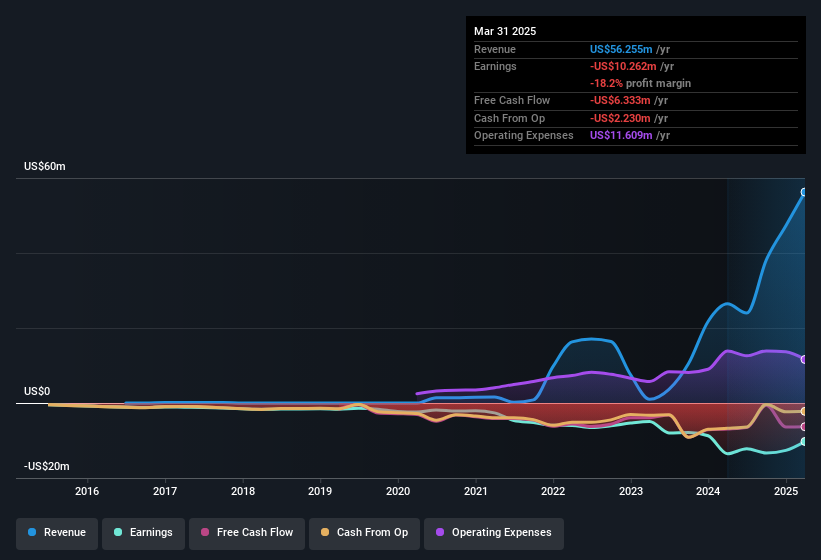Screen dimensions: 821x560
Task: Toggle the Free Cash Flow legend series
Action: coord(247,533)
